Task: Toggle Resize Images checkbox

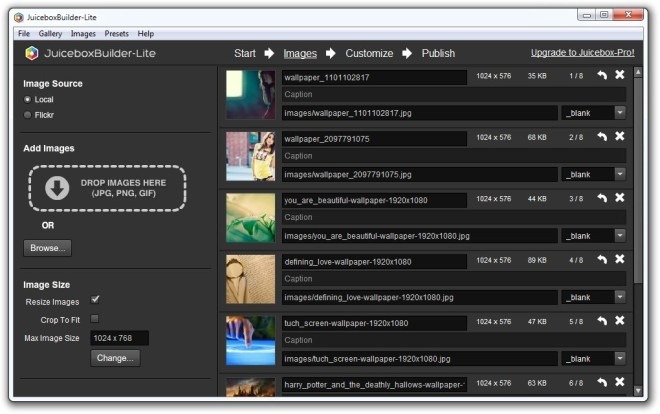Action: (x=95, y=300)
